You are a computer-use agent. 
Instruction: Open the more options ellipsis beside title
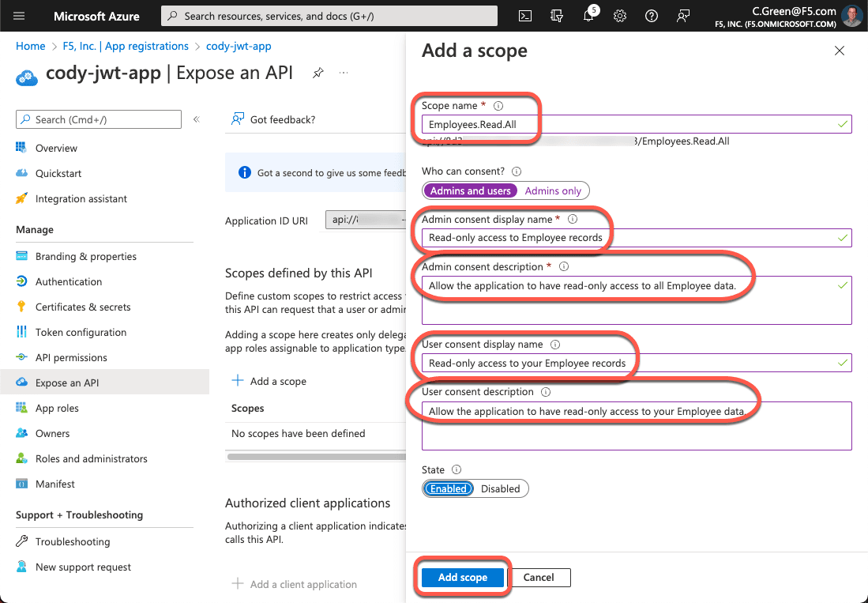click(x=344, y=73)
